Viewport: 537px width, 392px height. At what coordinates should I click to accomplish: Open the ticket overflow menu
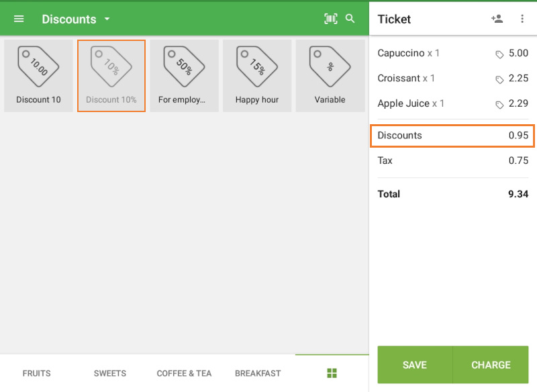(x=523, y=19)
